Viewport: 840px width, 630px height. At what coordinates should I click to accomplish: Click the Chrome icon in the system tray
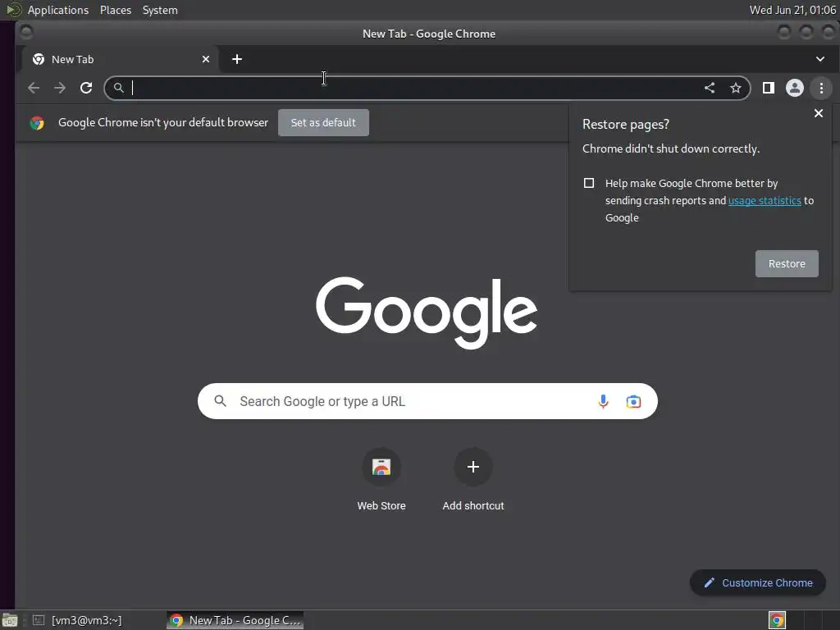click(777, 620)
